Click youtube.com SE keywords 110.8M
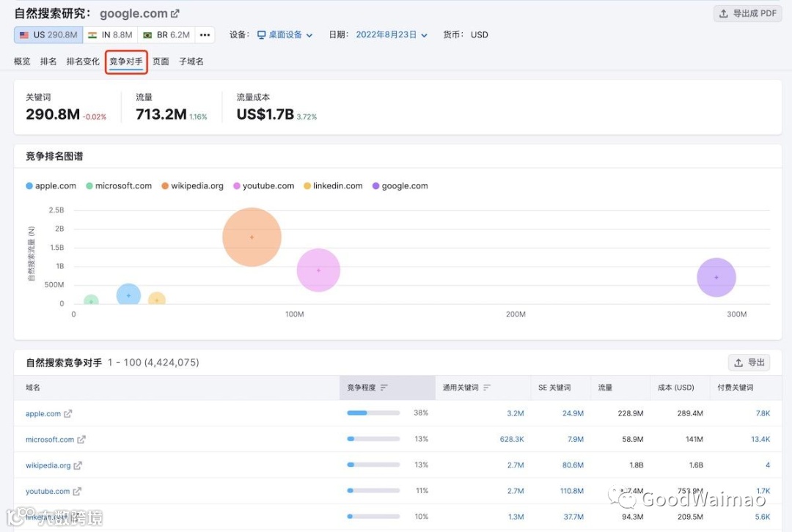The height and width of the screenshot is (532, 792). click(x=572, y=491)
